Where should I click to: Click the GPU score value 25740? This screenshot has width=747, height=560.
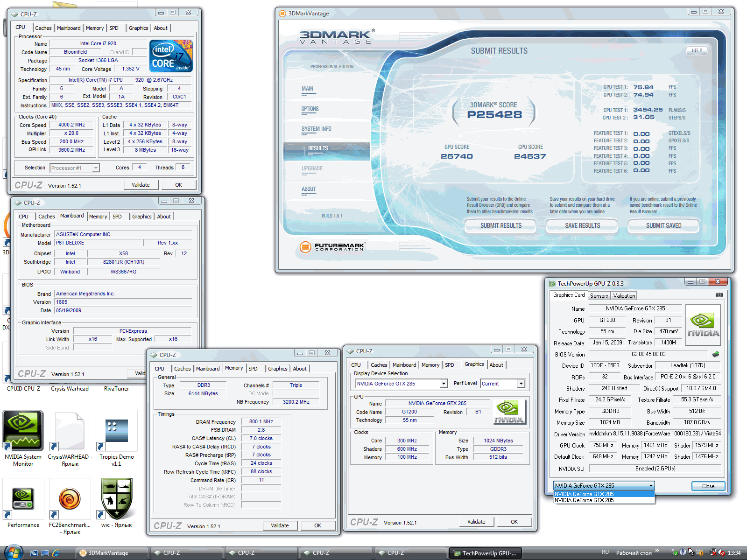(x=457, y=156)
